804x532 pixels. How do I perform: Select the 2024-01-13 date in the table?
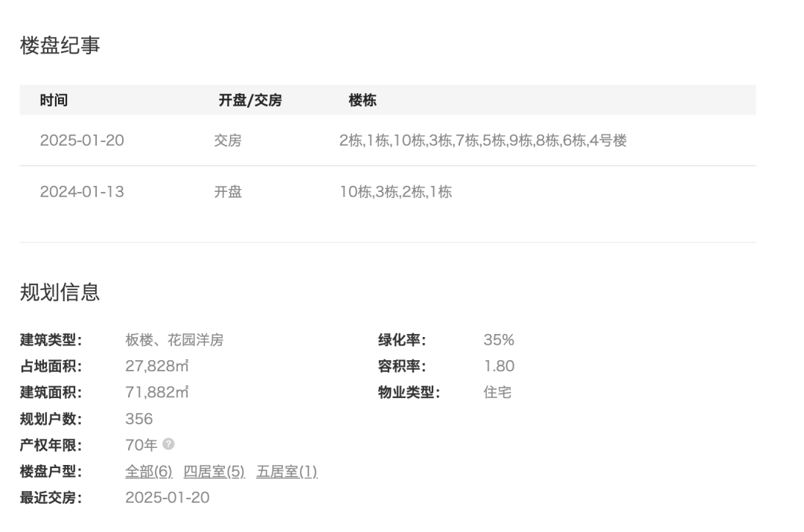pos(82,193)
